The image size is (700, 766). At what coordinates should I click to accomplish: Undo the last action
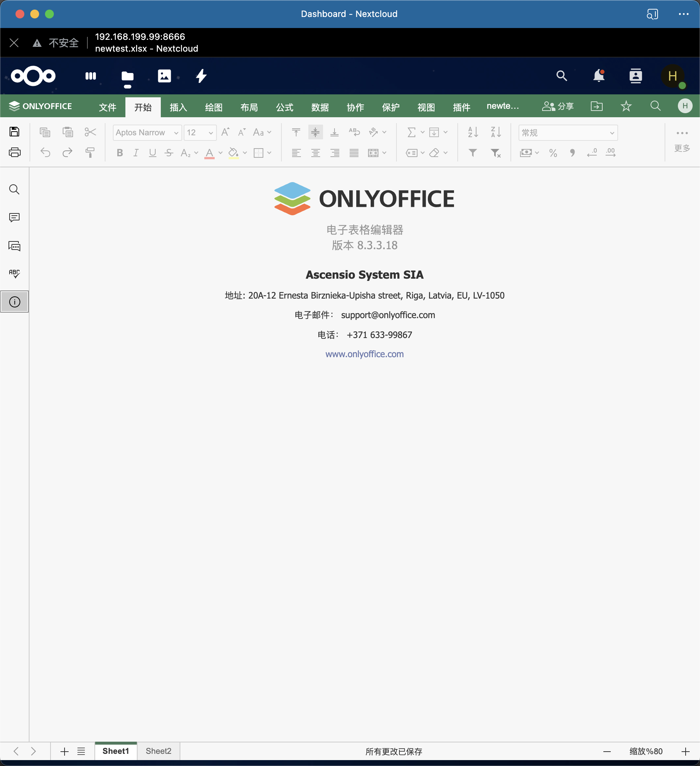pyautogui.click(x=45, y=152)
